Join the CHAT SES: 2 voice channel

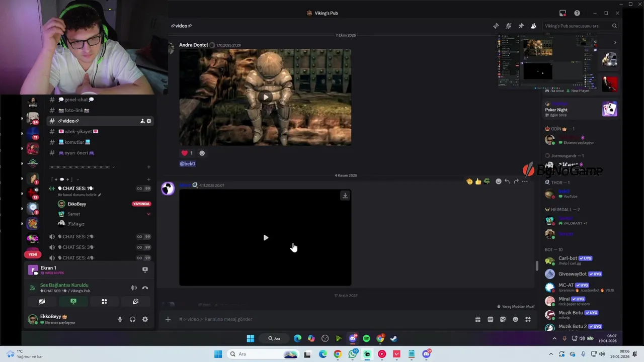click(100, 236)
